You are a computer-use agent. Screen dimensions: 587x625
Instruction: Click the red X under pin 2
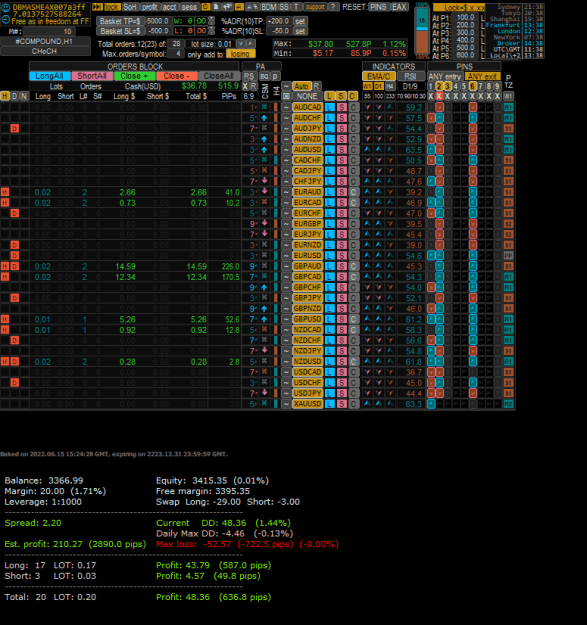coord(439,96)
